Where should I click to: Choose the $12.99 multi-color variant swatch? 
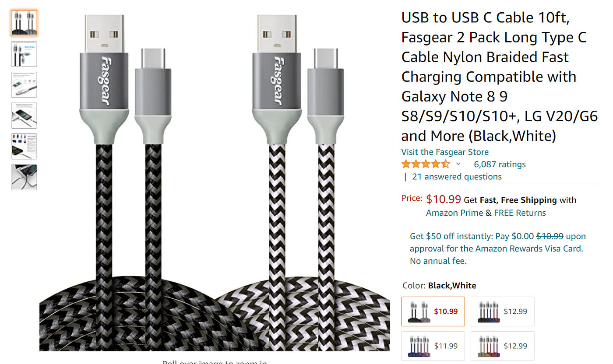point(502,311)
